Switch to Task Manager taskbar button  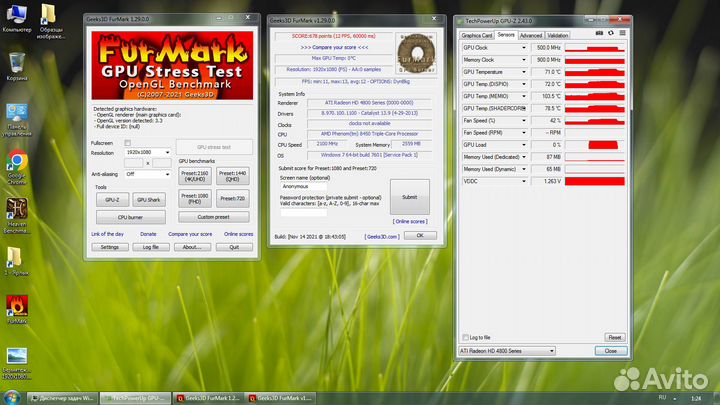click(x=62, y=398)
